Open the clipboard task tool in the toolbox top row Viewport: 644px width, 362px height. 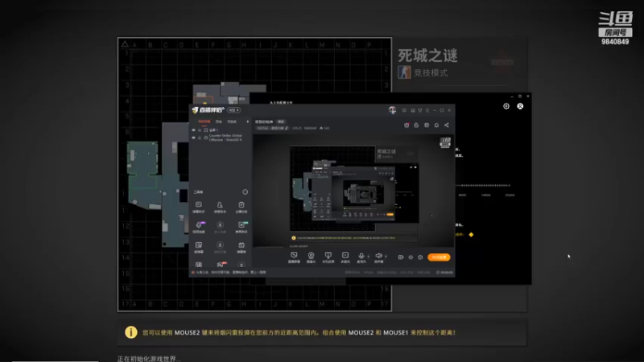[241, 207]
